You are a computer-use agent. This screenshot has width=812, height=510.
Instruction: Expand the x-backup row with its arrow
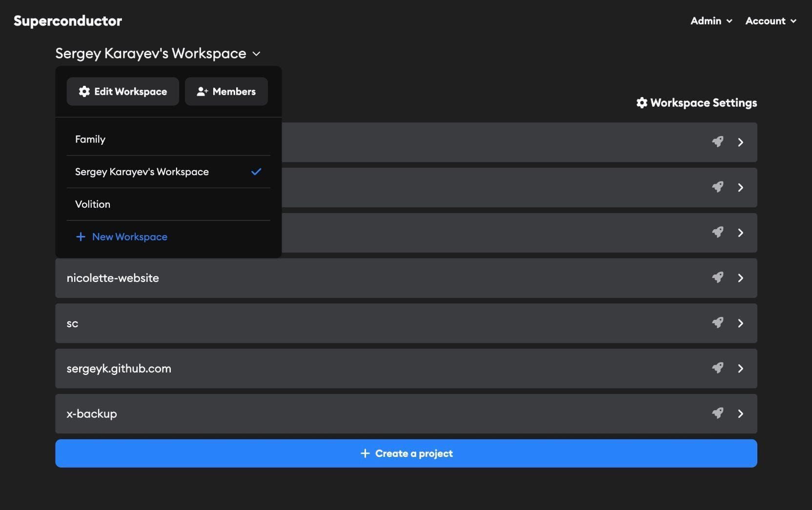pyautogui.click(x=740, y=413)
